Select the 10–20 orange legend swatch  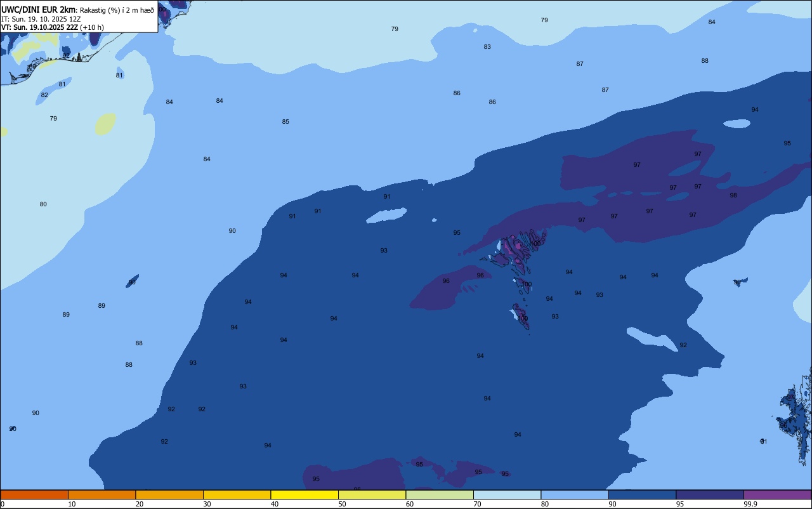pyautogui.click(x=101, y=494)
